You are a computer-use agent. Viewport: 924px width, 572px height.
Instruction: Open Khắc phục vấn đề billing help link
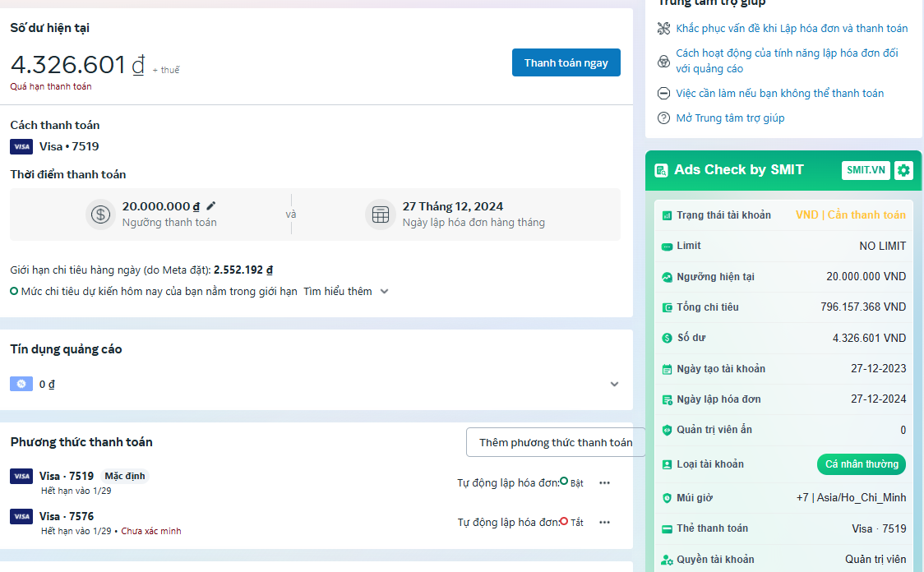[791, 29]
